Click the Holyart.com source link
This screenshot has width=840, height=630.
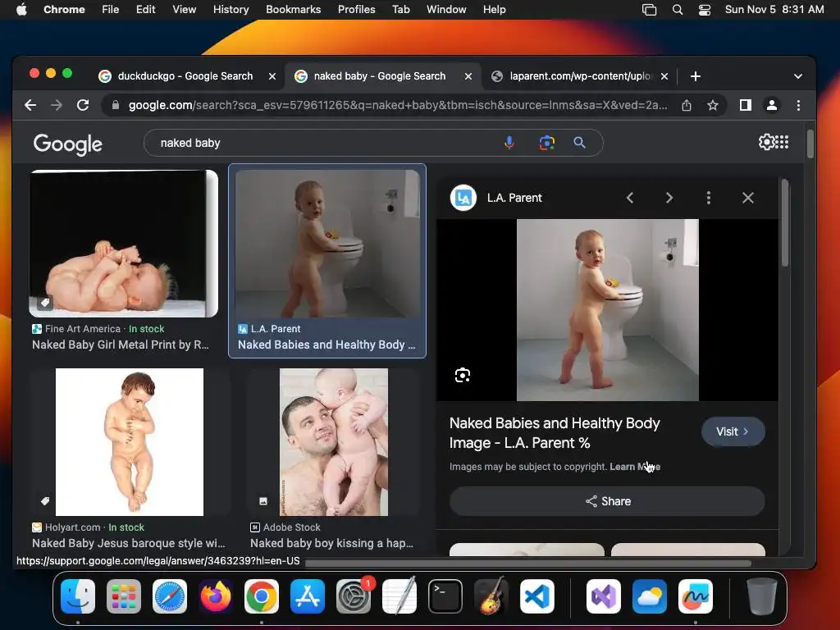72,527
